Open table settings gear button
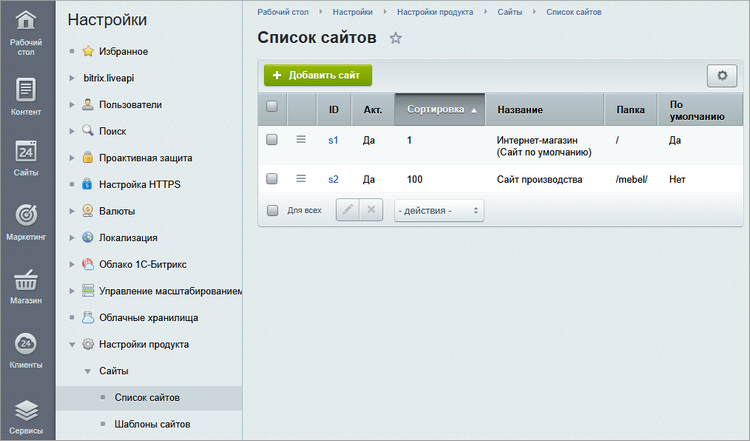Viewport: 750px width, 441px height. (x=721, y=76)
